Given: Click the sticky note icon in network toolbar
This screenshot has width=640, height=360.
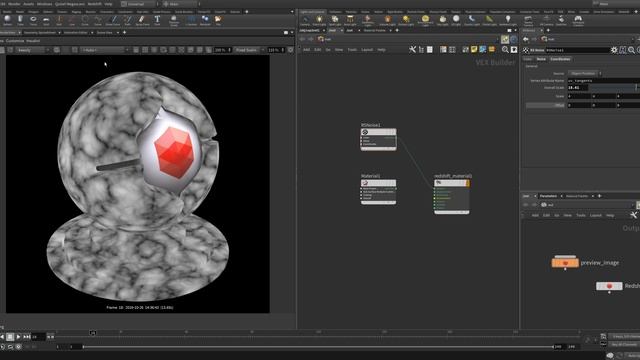Looking at the screenshot, I should coord(473,49).
